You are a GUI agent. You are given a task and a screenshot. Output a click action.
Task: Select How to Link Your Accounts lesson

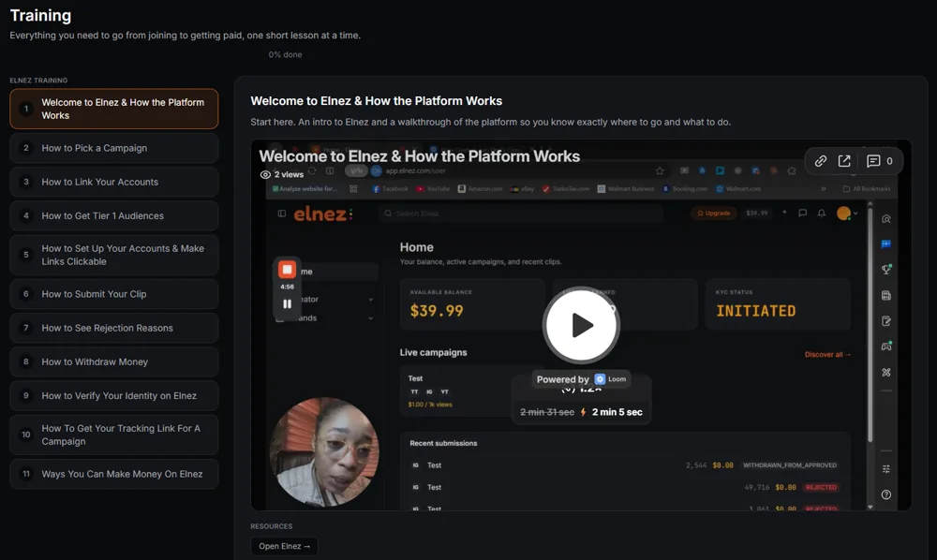pos(114,182)
